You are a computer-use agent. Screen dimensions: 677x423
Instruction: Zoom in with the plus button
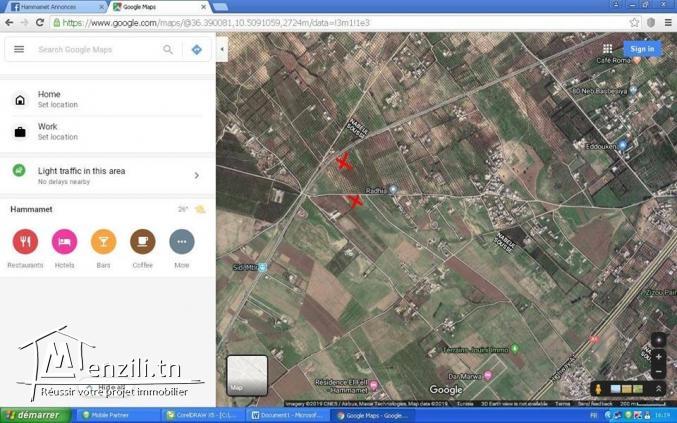pyautogui.click(x=658, y=357)
